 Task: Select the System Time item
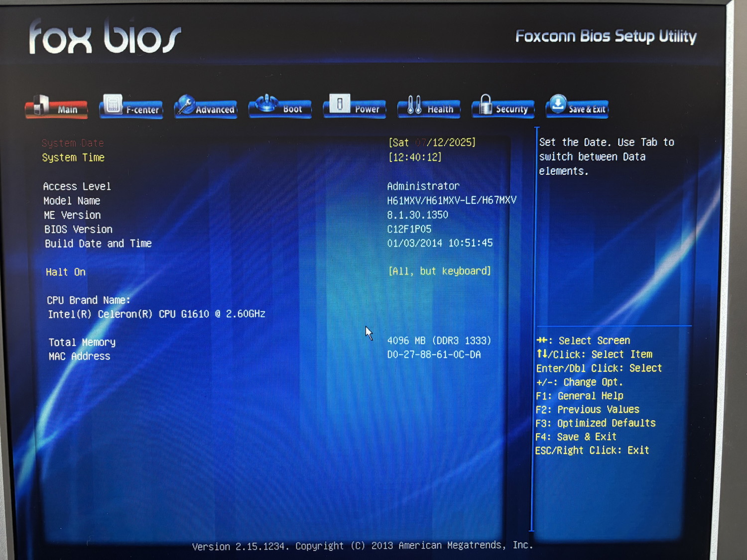[x=73, y=157]
